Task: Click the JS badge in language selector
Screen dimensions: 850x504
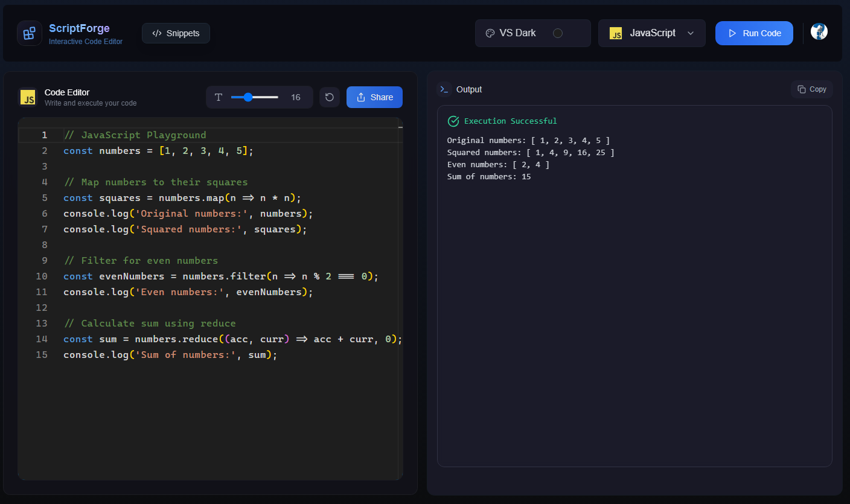Action: click(616, 33)
